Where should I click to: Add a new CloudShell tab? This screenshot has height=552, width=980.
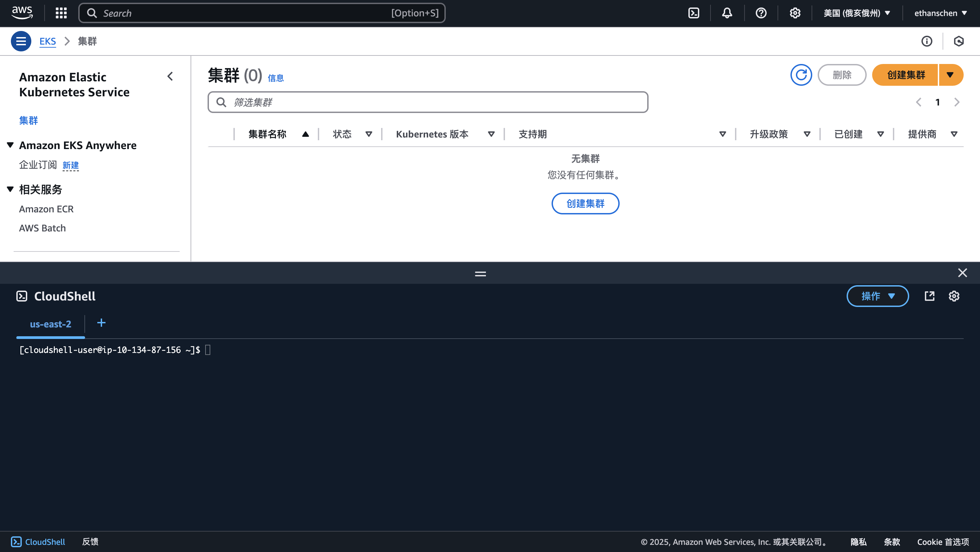(101, 323)
